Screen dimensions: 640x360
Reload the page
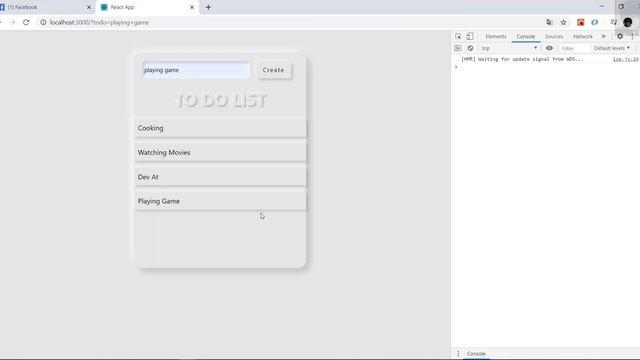click(26, 22)
